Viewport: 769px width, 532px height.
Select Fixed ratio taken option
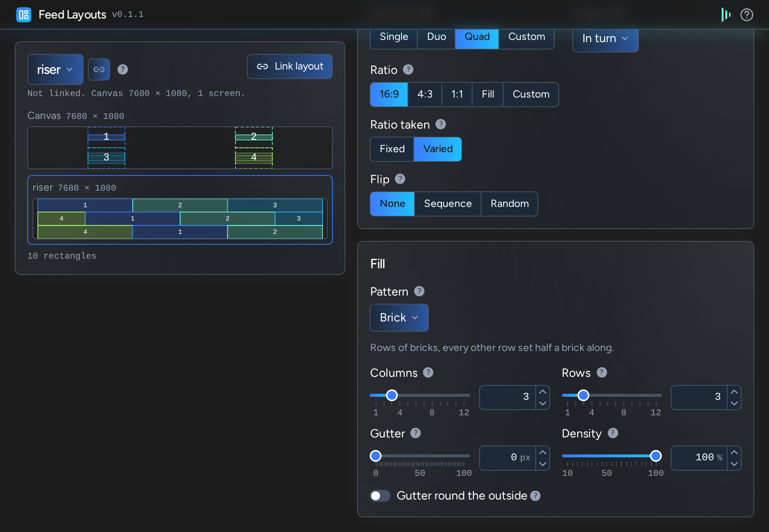pyautogui.click(x=392, y=149)
